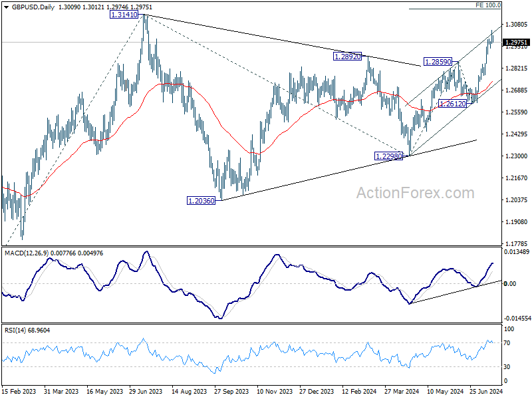Click the 15 Feb 2023 date marker
This screenshot has height=399, width=532.
point(19,391)
